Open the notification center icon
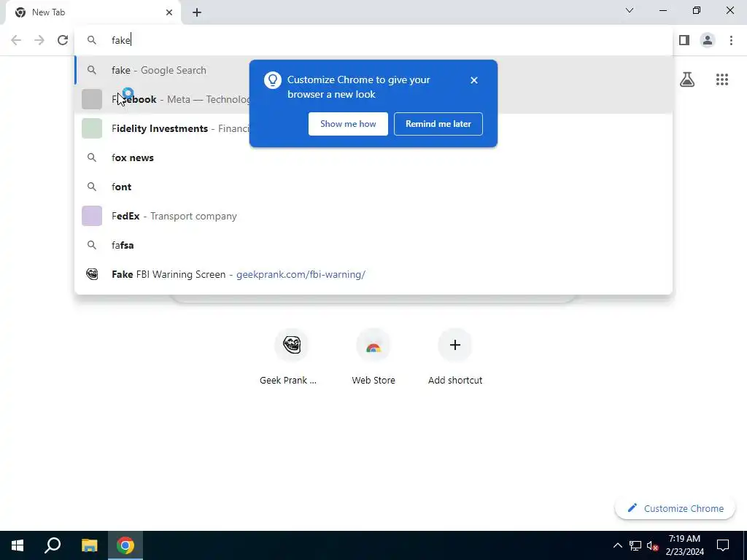Screen dimensions: 747x560 coord(723,545)
